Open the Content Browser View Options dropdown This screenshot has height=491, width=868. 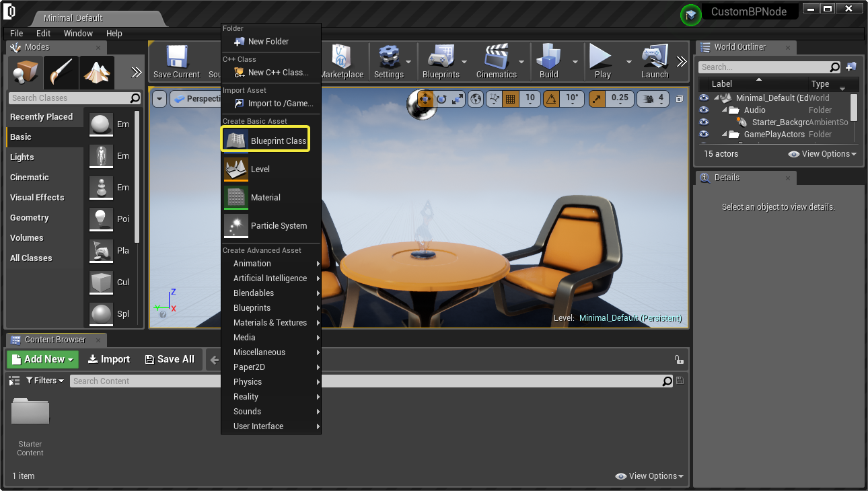tap(649, 476)
